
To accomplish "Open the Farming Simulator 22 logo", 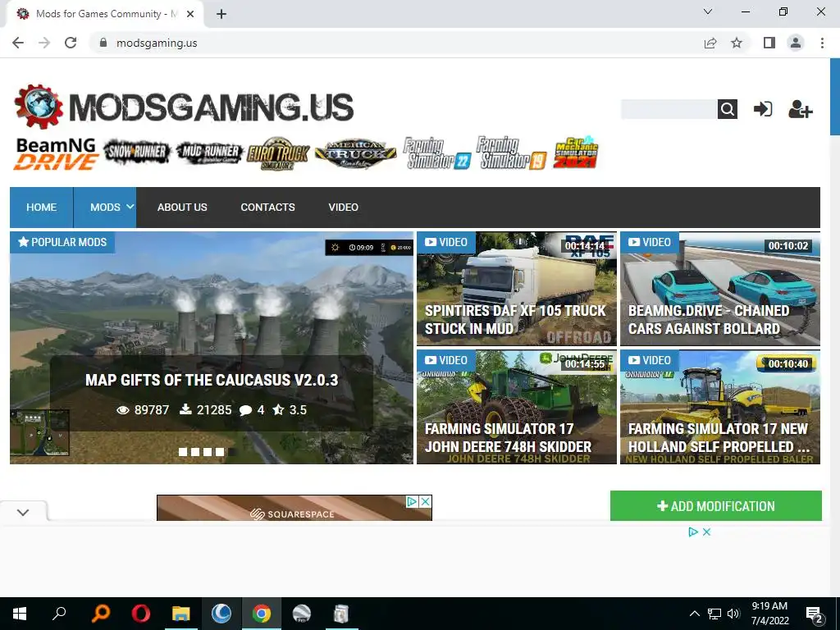I will [436, 153].
